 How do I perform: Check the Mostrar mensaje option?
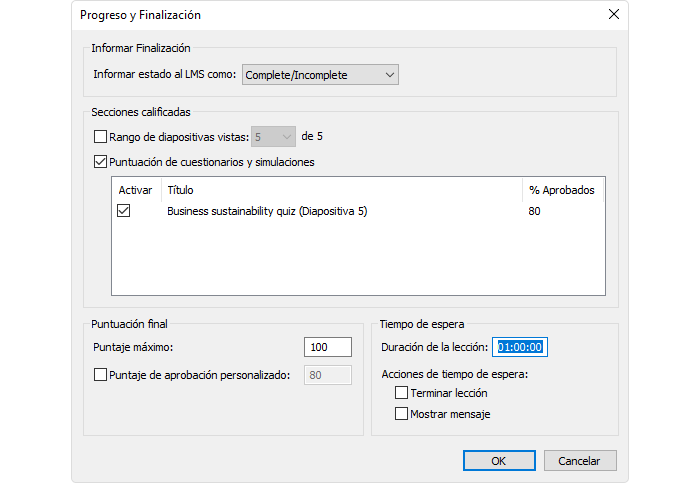pyautogui.click(x=401, y=413)
